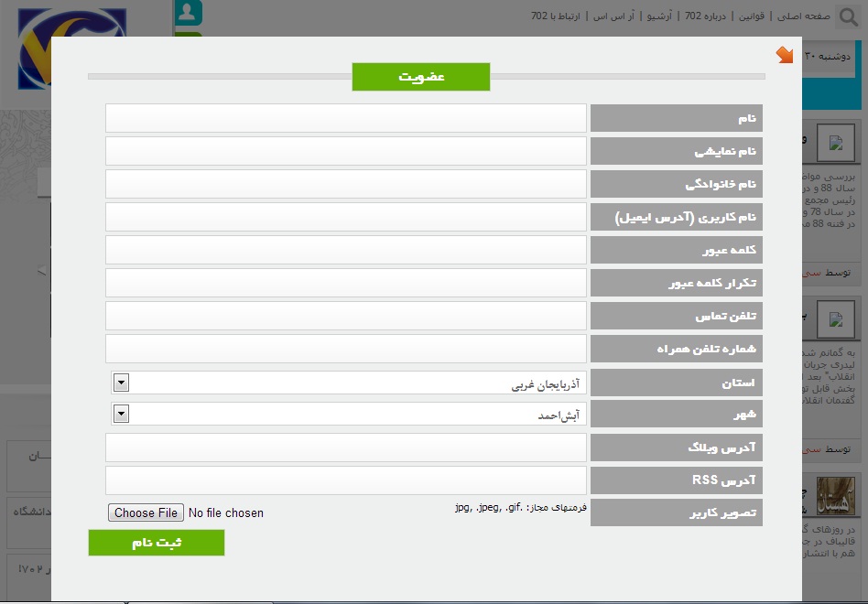This screenshot has width=868, height=604.
Task: Open آر اس اس menu item
Action: 613,16
